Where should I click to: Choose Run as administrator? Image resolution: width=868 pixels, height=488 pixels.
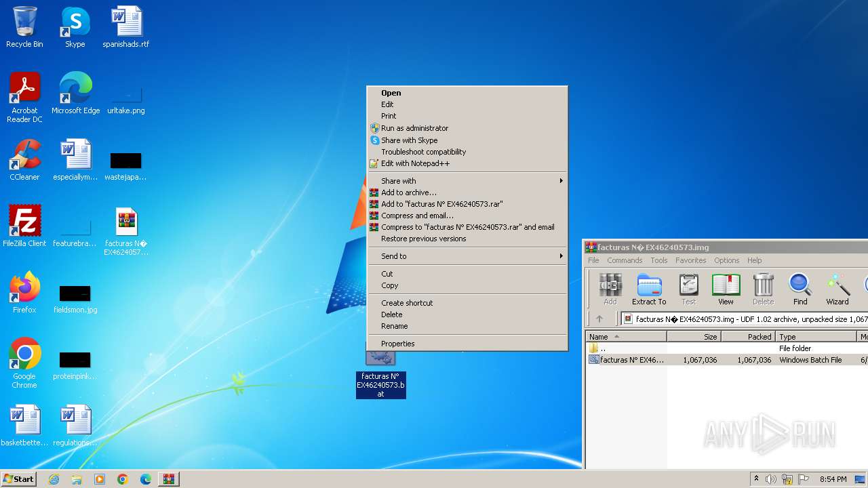click(467, 128)
